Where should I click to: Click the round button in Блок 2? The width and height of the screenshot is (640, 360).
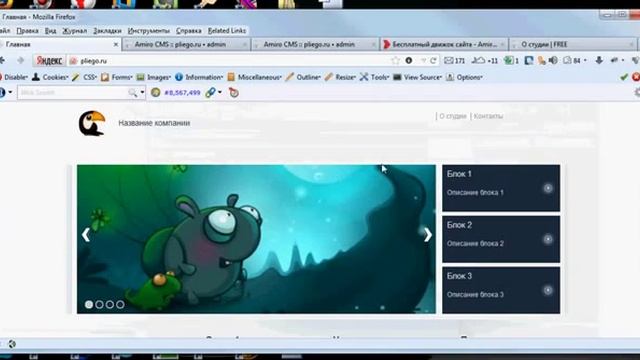548,239
